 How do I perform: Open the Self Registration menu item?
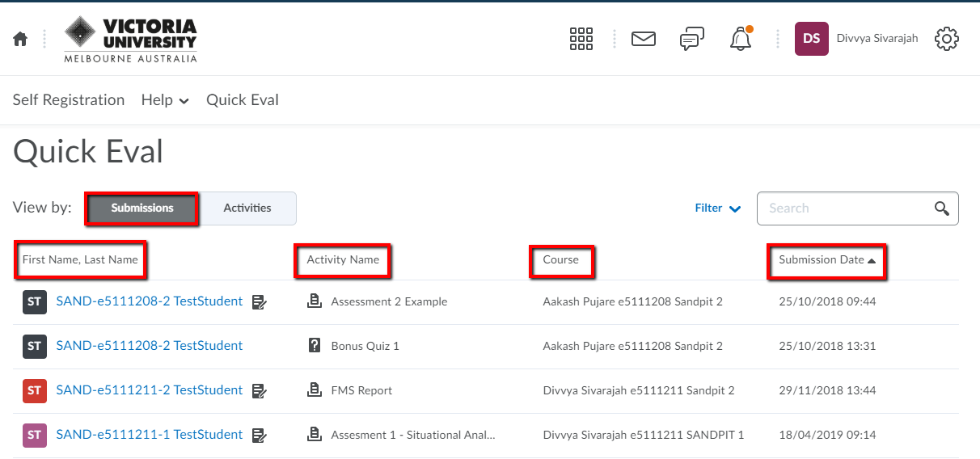[x=69, y=100]
